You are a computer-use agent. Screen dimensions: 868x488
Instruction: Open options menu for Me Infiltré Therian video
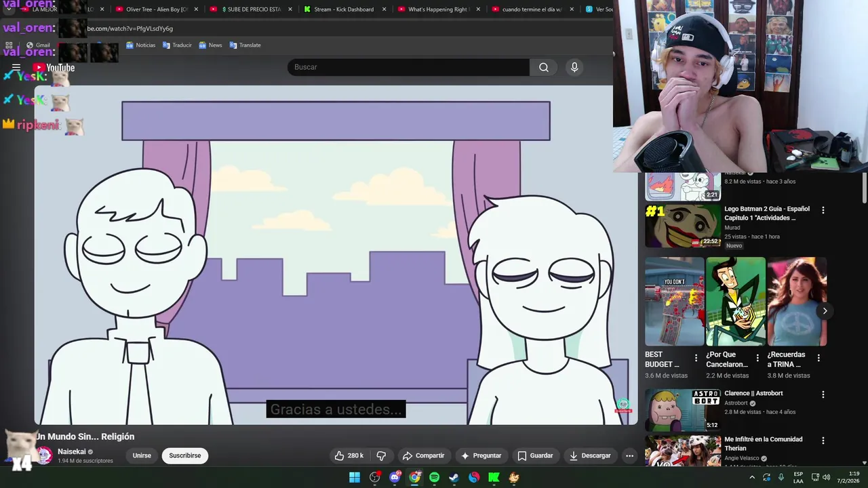pos(823,441)
